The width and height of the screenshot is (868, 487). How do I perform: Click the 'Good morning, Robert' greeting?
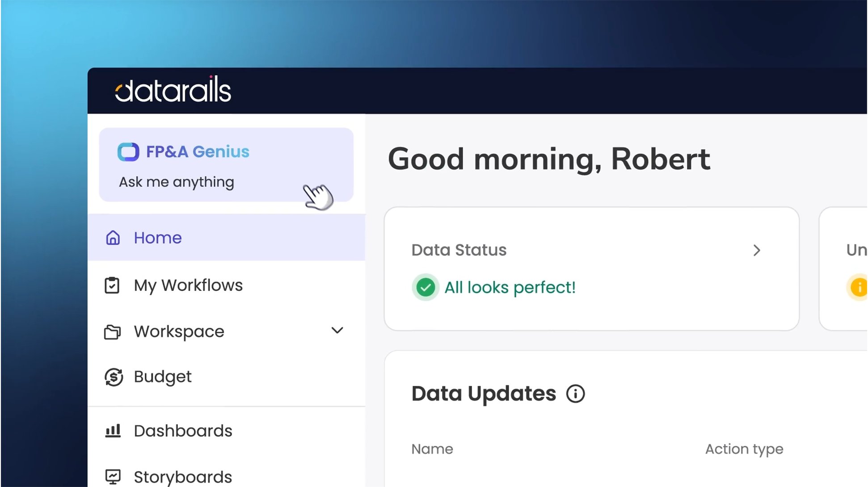click(549, 159)
